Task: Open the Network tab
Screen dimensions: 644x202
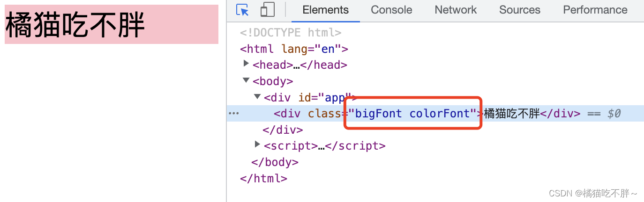Action: [456, 10]
